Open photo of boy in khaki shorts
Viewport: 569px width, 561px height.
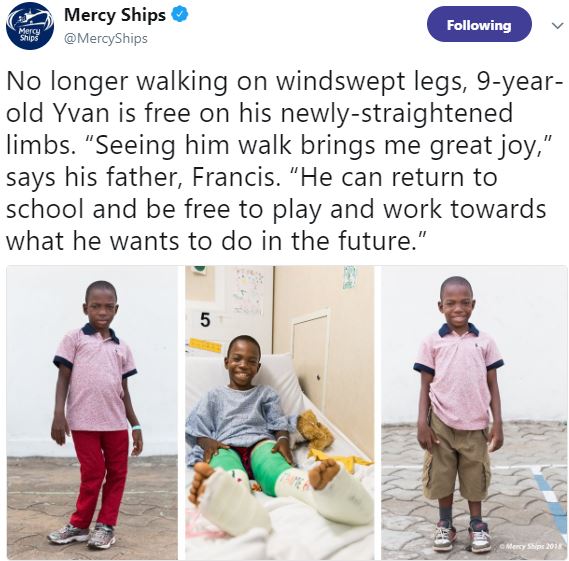tap(474, 413)
